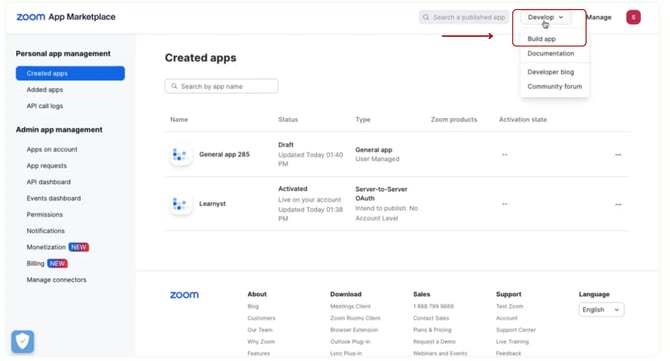Click magnifier icon in published app search
This screenshot has height=361, width=670.
point(426,17)
